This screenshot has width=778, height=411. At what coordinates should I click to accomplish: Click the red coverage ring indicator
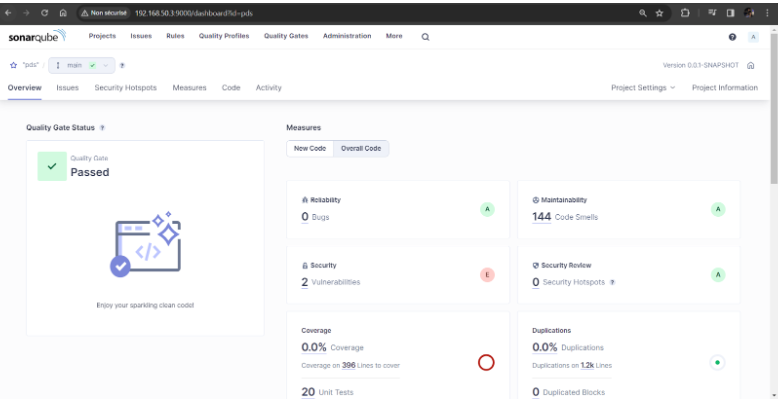coord(487,362)
